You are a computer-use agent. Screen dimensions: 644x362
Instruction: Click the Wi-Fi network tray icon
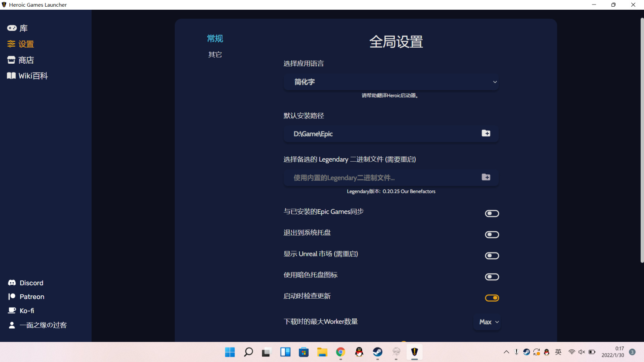tap(572, 352)
